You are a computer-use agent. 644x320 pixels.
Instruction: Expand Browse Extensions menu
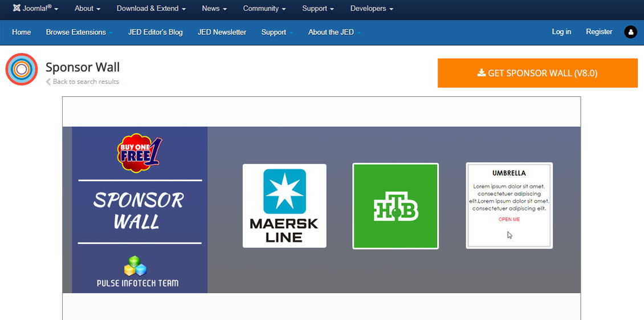tap(79, 32)
